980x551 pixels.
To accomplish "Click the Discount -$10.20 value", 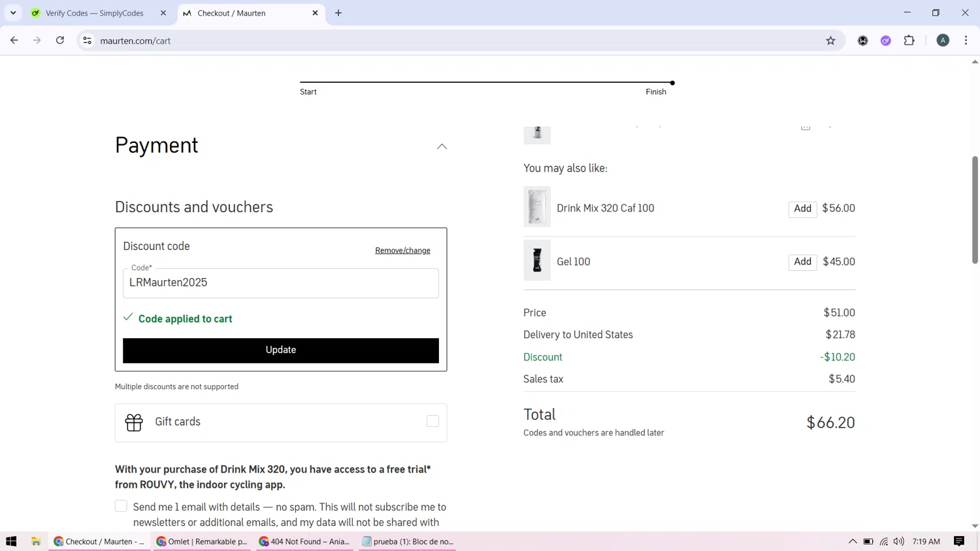I will tap(838, 357).
